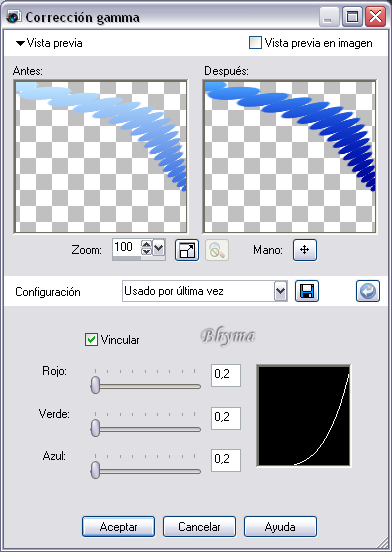The width and height of the screenshot is (392, 552).
Task: Click the reset to default arrow icon
Action: pyautogui.click(x=368, y=291)
